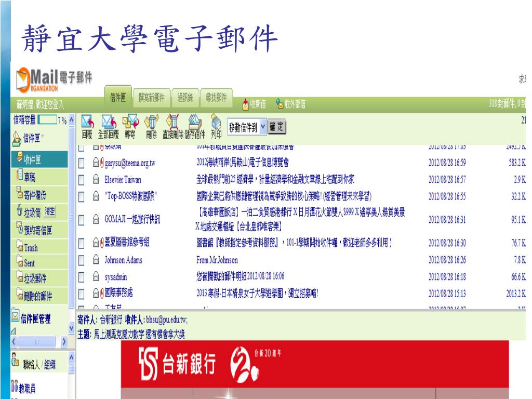
Task: Open the 預約寄信匣 scheduled mail folder
Action: tap(39, 230)
